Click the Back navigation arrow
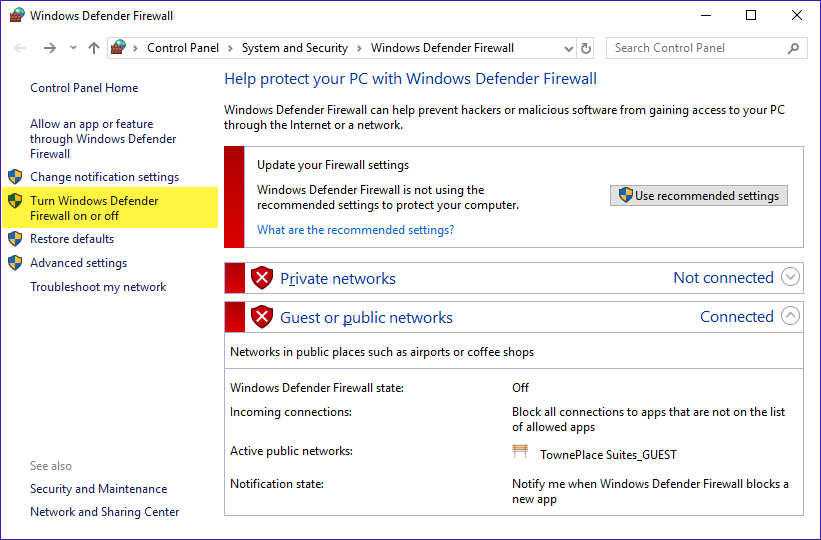 tap(20, 48)
